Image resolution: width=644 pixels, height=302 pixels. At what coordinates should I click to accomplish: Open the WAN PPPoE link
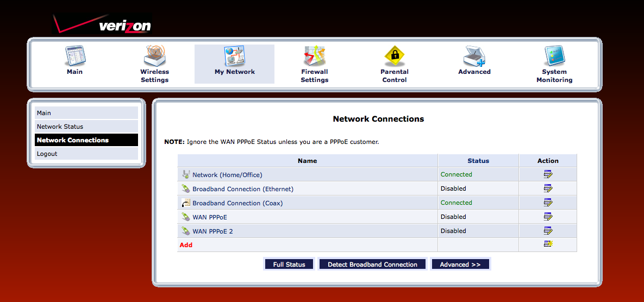[x=209, y=217]
